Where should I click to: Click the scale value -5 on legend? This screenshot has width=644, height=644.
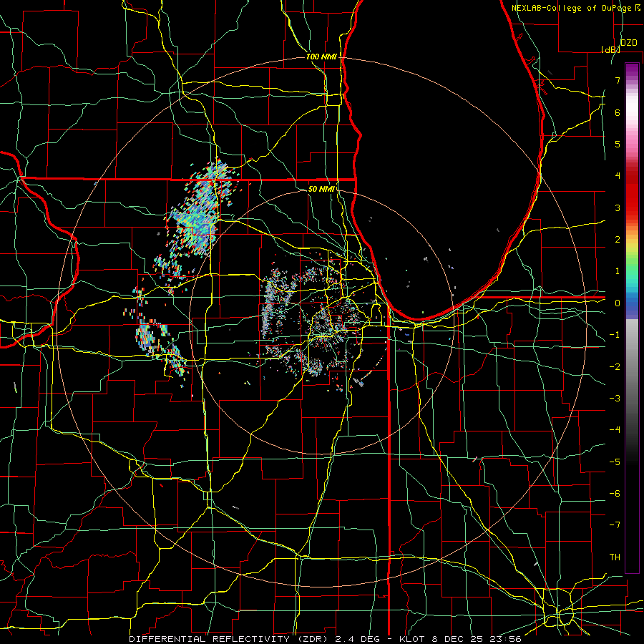pyautogui.click(x=615, y=462)
